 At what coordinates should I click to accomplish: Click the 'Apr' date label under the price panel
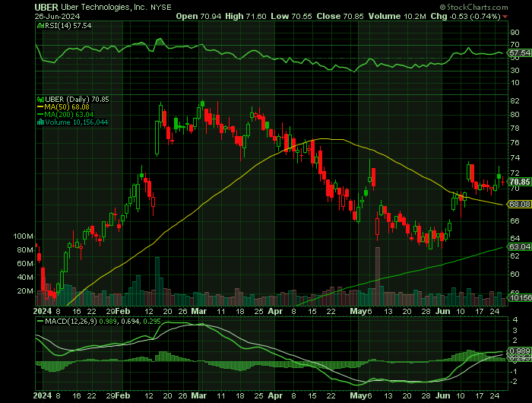(275, 311)
